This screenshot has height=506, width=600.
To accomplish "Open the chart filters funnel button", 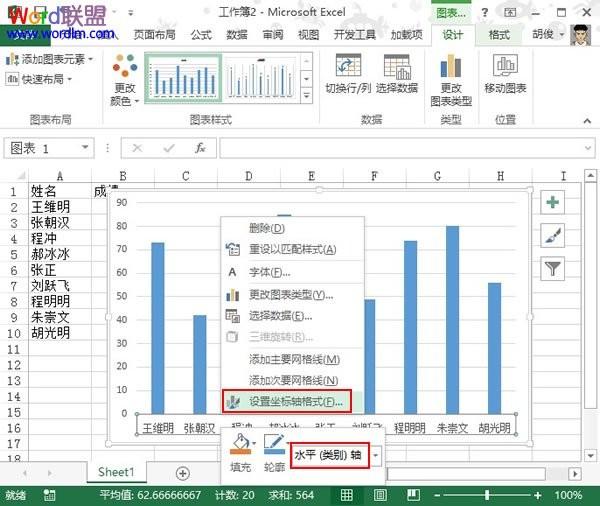I will 553,268.
